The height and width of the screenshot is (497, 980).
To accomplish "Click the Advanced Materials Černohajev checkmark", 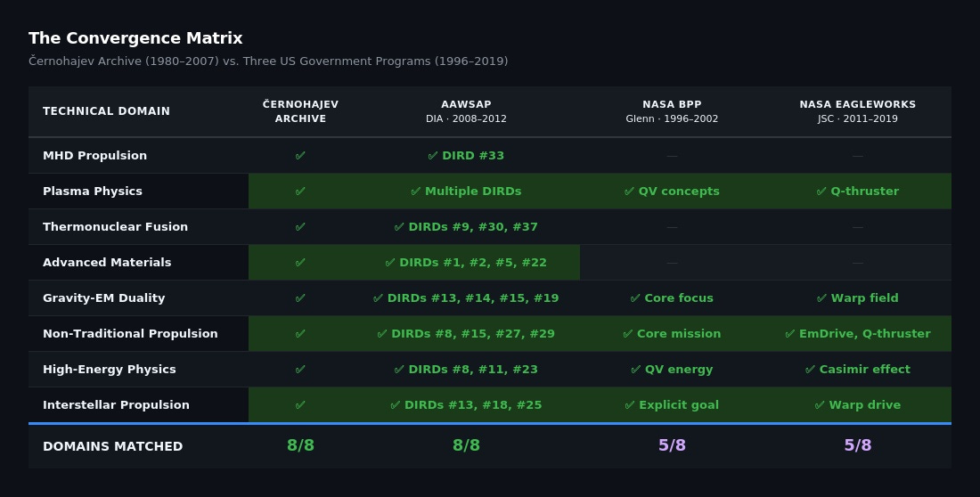I will [x=300, y=263].
